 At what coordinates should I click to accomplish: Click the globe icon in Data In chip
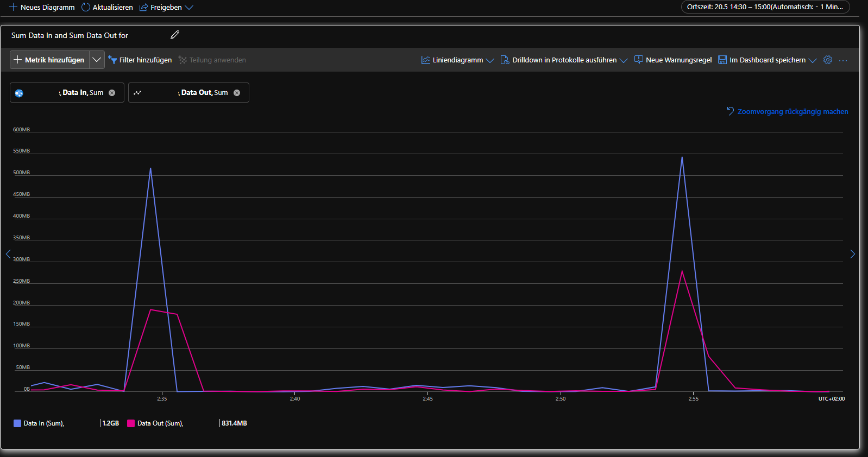[19, 93]
